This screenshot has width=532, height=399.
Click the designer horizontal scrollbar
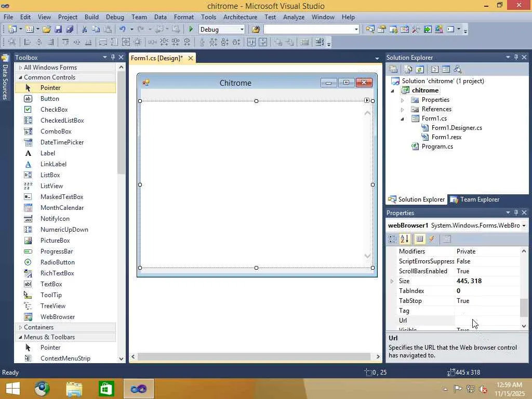pos(254,356)
